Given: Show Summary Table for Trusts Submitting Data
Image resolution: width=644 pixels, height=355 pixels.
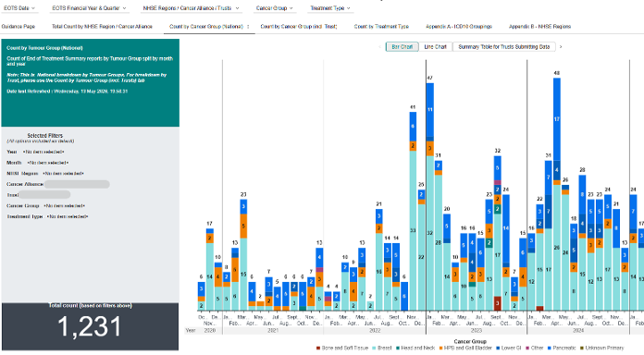Looking at the screenshot, I should click(504, 47).
